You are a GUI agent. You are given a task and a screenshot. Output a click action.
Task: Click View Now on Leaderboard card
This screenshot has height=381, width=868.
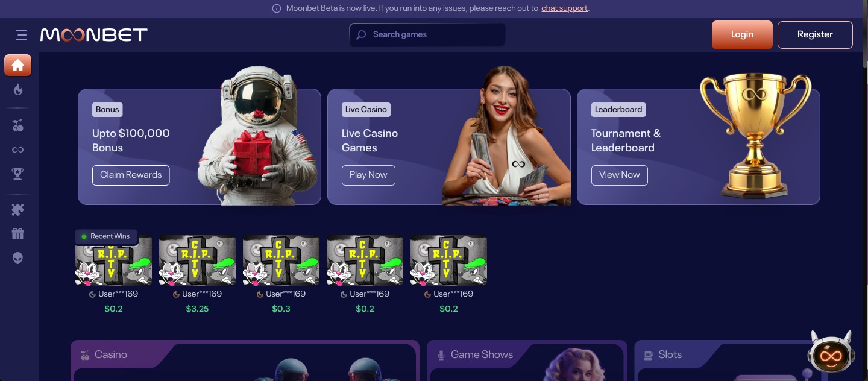click(x=620, y=175)
